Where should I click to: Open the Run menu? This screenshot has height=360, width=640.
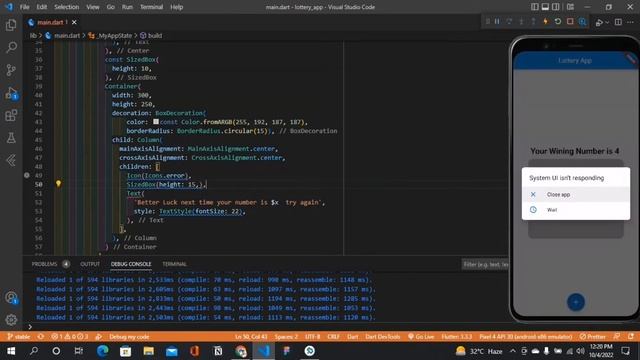(x=127, y=7)
